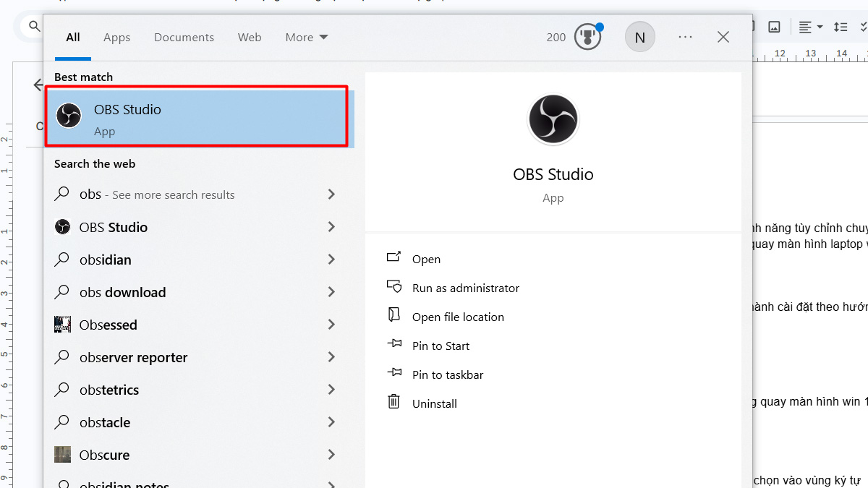Screen dimensions: 868x488
Task: Click Insert image icon in Docs toolbar
Action: (774, 27)
